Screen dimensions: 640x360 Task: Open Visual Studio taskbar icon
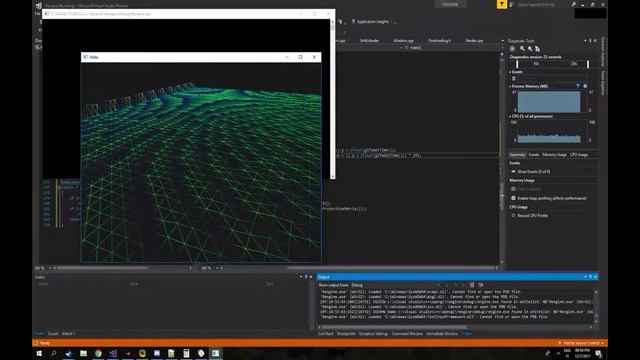[113, 353]
